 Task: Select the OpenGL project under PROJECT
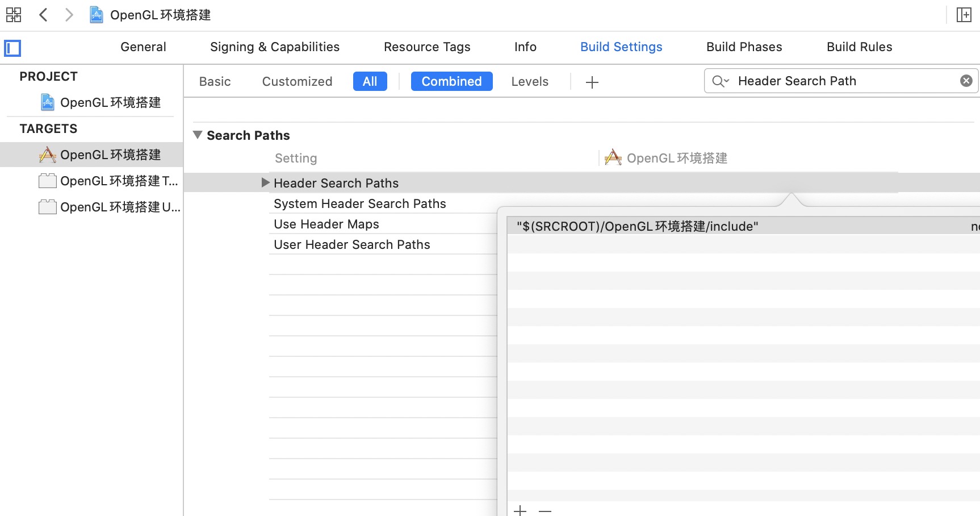coord(100,102)
